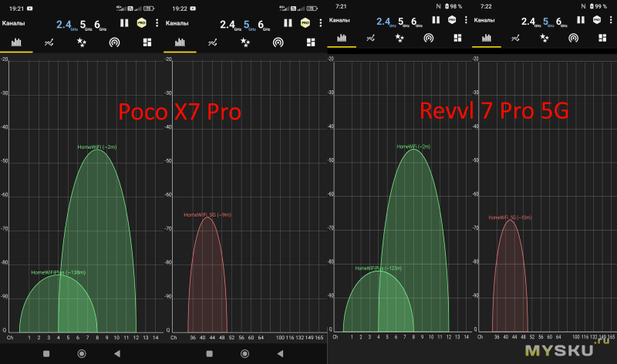Select 5 GHz band in 7:21 screenshot
The width and height of the screenshot is (617, 364).
pyautogui.click(x=403, y=22)
